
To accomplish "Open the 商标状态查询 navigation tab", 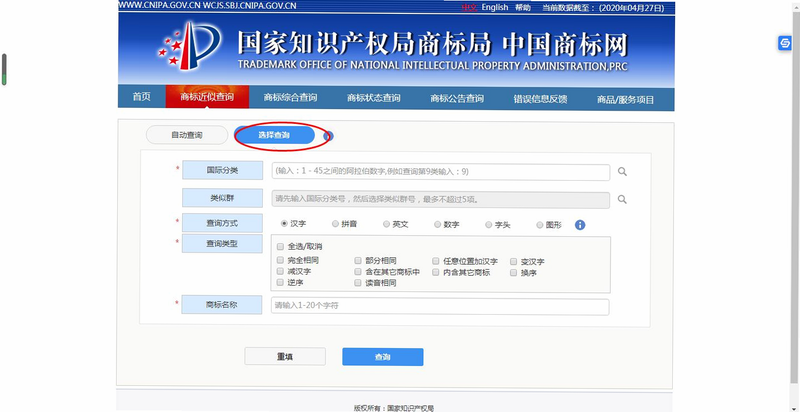I will pos(373,98).
